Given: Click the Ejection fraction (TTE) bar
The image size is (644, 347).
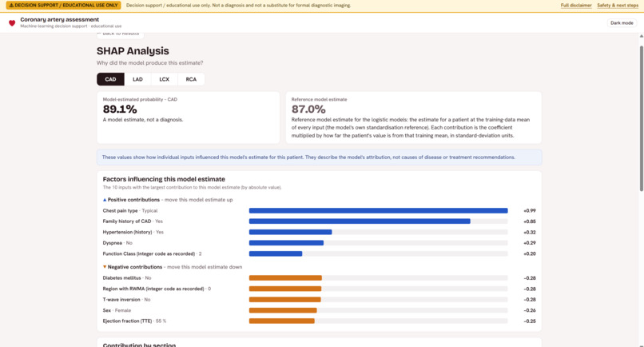Looking at the screenshot, I should (282, 321).
